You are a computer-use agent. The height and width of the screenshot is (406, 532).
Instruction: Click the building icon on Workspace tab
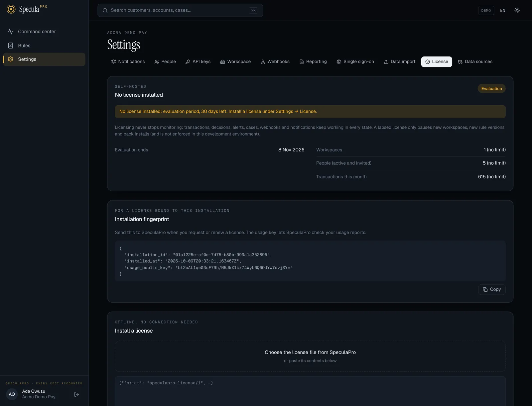[223, 62]
